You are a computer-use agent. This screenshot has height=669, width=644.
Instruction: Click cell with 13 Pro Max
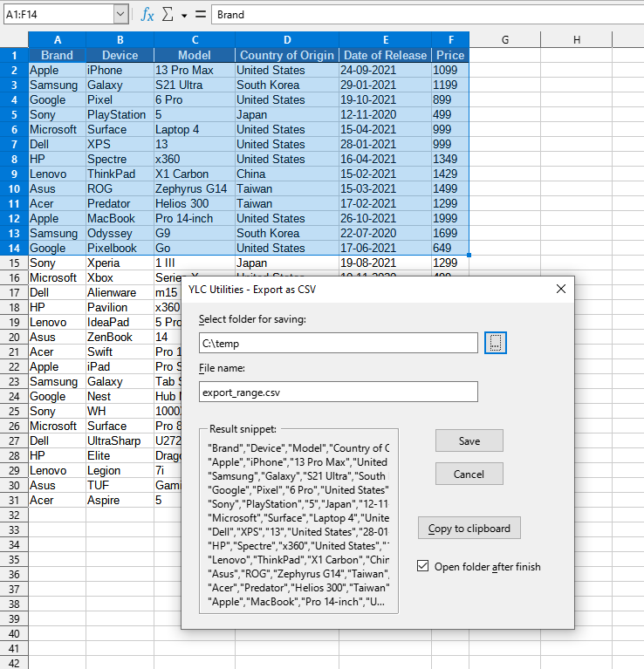point(195,70)
